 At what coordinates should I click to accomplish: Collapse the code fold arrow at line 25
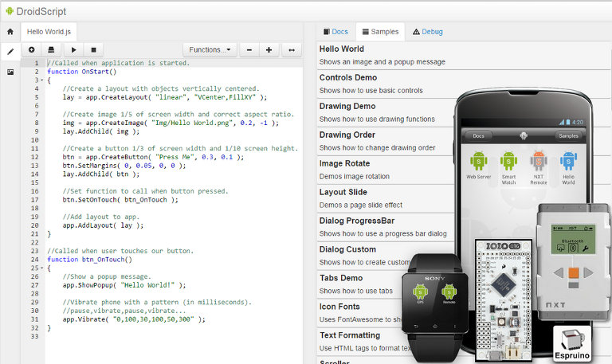[x=42, y=268]
